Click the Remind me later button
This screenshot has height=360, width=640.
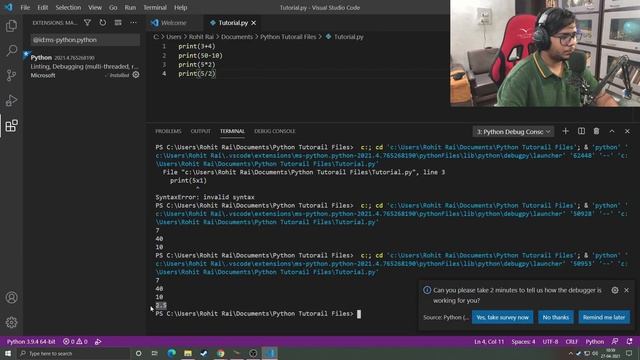pos(604,317)
